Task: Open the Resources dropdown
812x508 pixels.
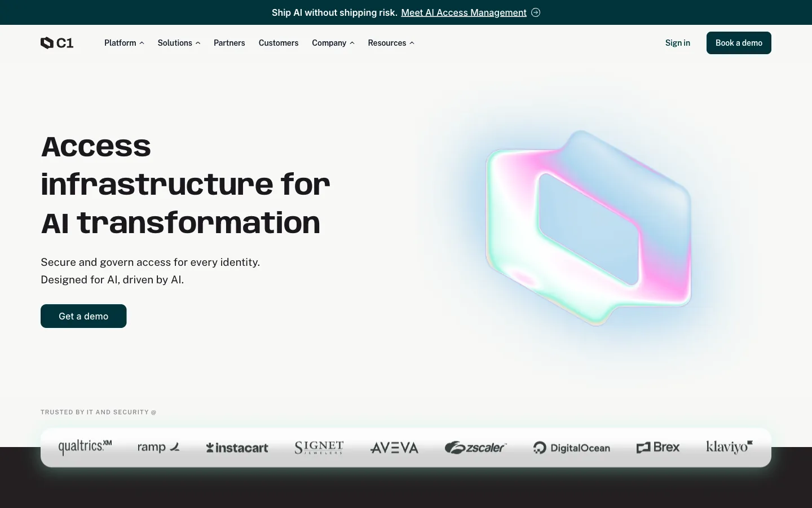Action: point(391,43)
